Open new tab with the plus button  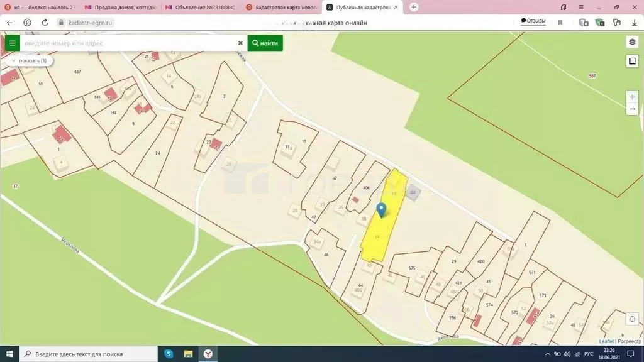coord(413,7)
